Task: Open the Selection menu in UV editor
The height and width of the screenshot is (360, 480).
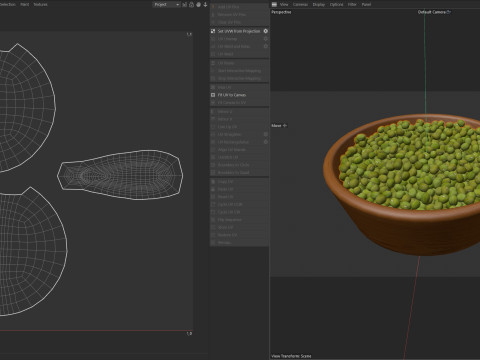Action: tap(8, 5)
